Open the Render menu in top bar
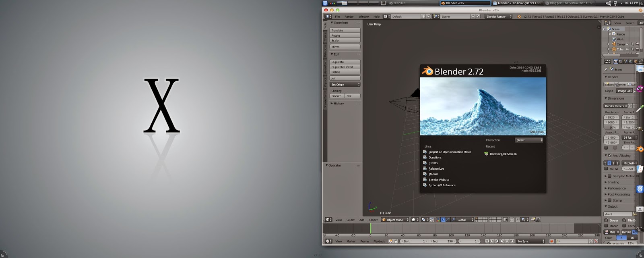This screenshot has height=258, width=644. [349, 17]
